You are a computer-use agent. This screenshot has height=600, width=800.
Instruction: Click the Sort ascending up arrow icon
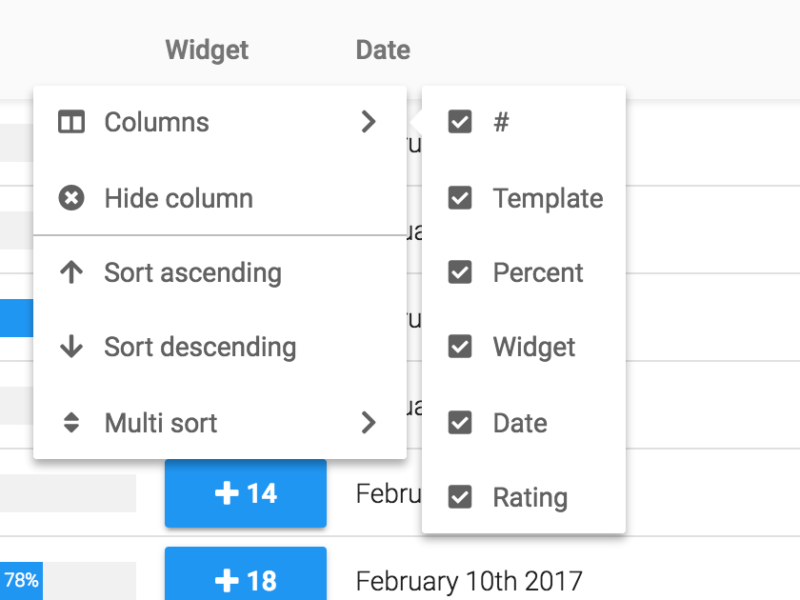71,272
